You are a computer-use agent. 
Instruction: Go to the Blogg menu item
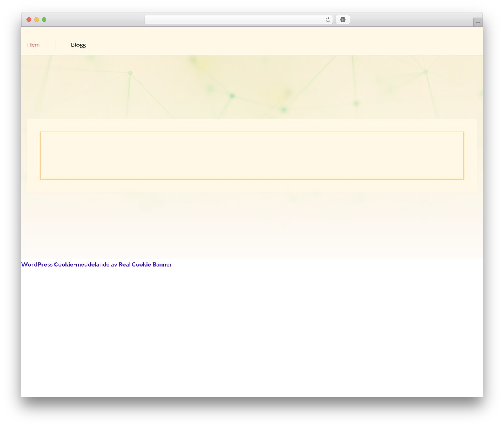[78, 45]
